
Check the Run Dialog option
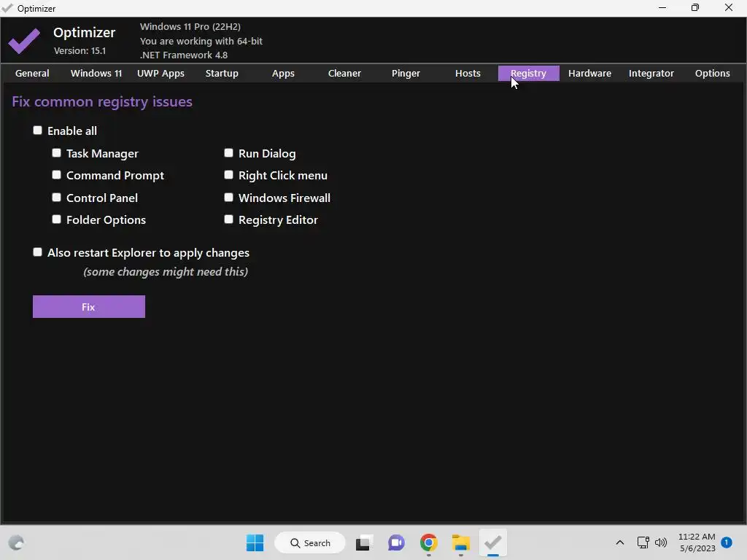click(228, 153)
